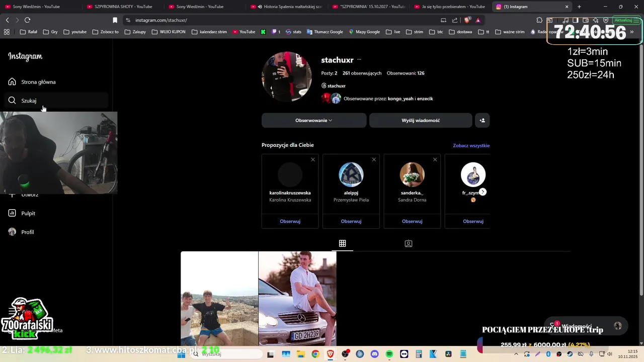
Task: Open the Wiadomości messages popup
Action: [586, 326]
